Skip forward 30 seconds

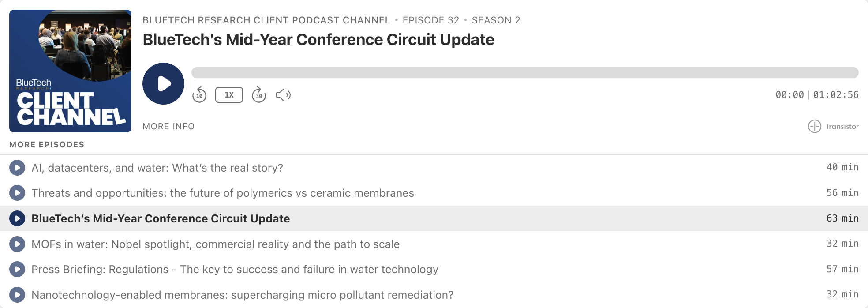[259, 95]
